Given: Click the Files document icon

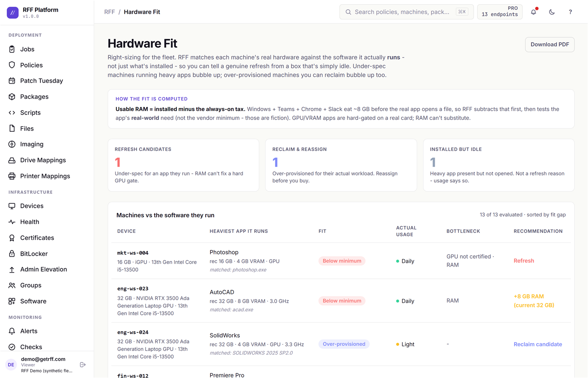Looking at the screenshot, I should tap(12, 129).
